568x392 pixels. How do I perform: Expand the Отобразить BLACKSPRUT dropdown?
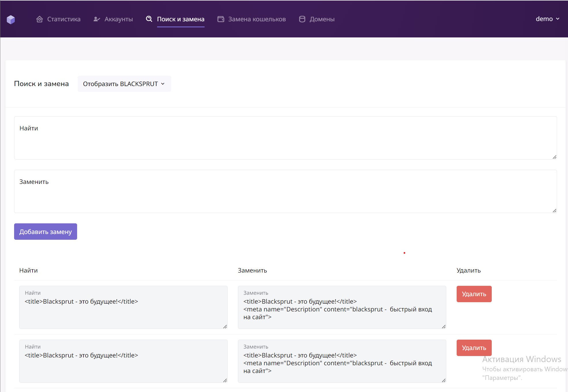(x=124, y=84)
